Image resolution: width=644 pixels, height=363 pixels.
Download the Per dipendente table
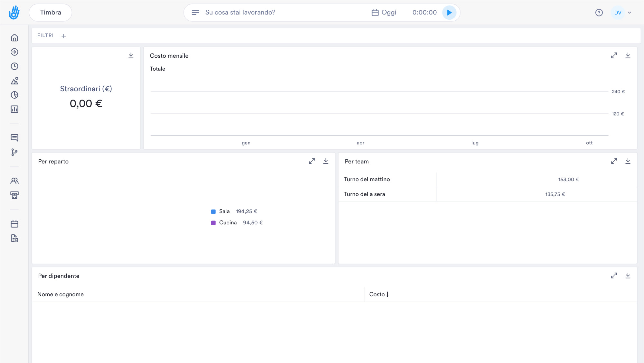tap(628, 276)
